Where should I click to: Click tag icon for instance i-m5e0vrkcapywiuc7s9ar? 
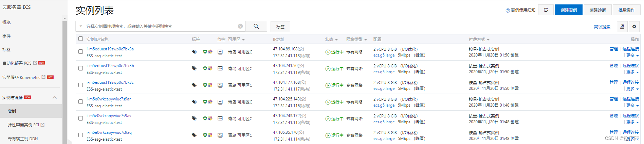click(x=194, y=102)
